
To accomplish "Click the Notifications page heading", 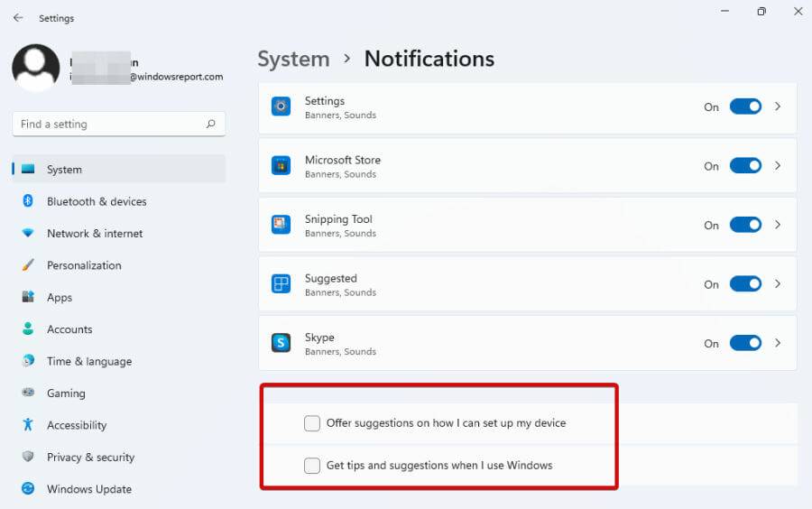I will [x=429, y=59].
